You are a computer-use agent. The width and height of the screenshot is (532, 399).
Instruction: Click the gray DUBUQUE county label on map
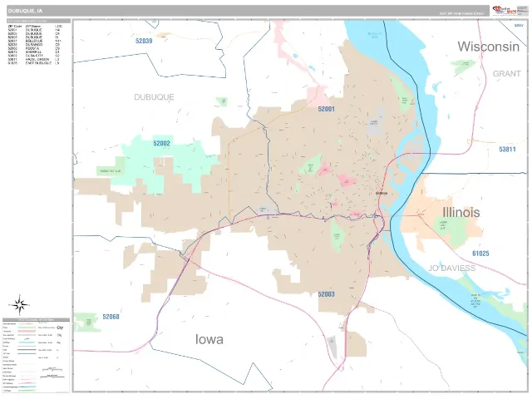click(154, 97)
